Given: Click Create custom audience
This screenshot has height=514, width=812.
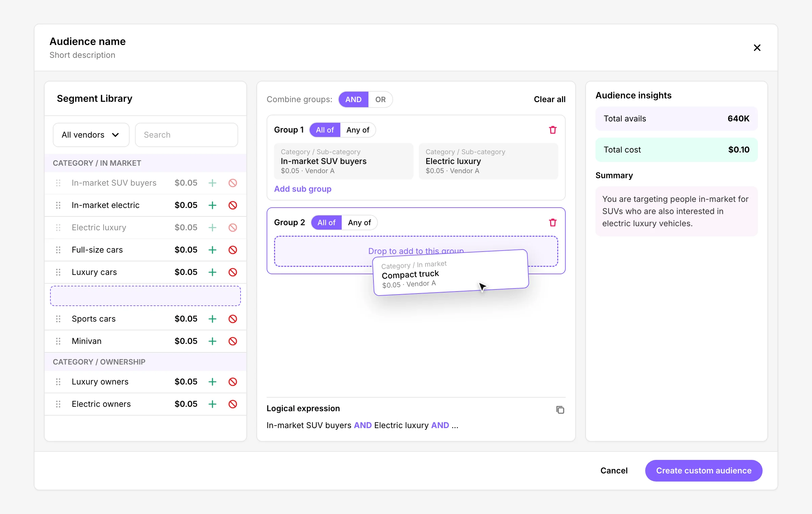Looking at the screenshot, I should (704, 471).
